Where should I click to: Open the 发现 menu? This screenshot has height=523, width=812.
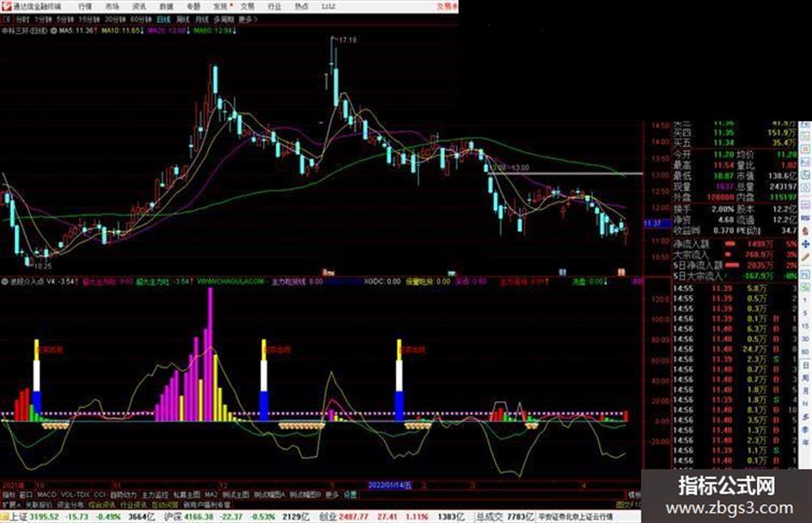pyautogui.click(x=221, y=7)
